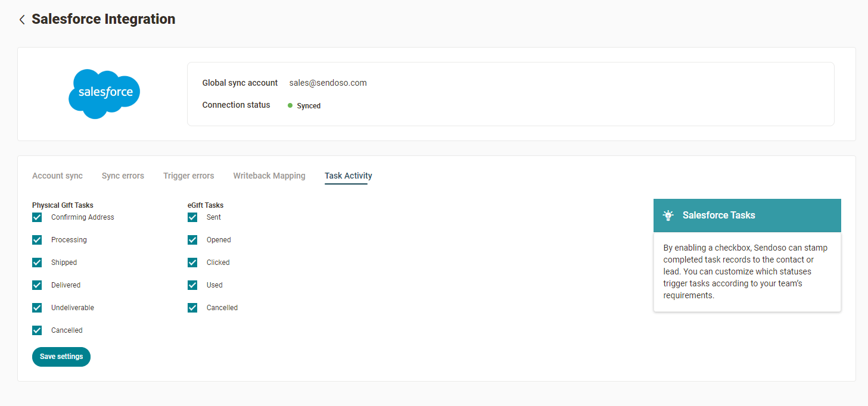The width and height of the screenshot is (868, 406).
Task: Uncheck the eGift Sent checkbox
Action: tap(192, 217)
